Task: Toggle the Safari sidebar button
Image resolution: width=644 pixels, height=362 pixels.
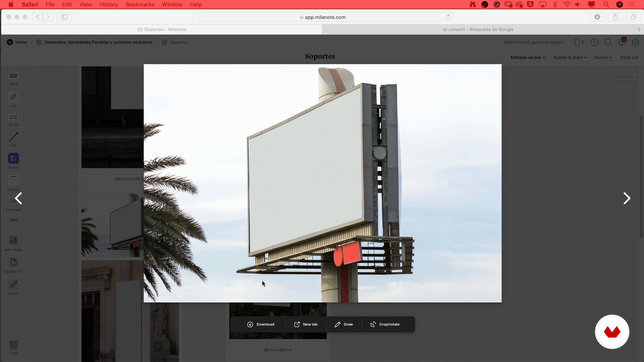Action: (65, 17)
